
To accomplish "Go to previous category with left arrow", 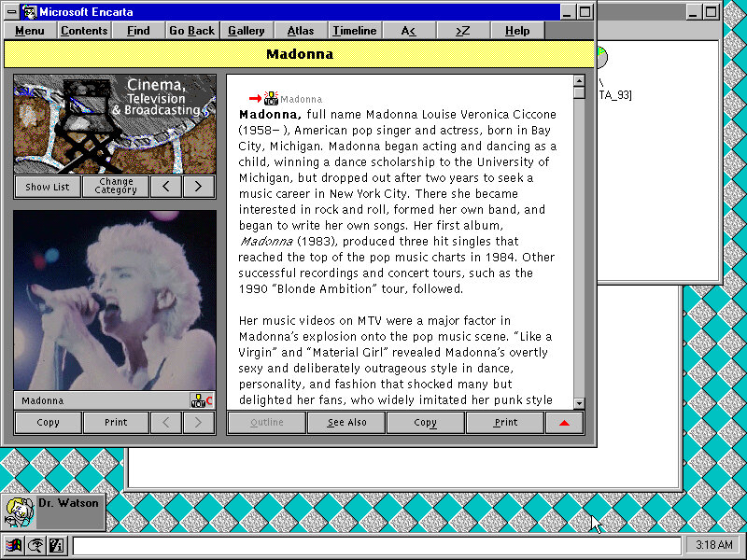I will [x=166, y=187].
